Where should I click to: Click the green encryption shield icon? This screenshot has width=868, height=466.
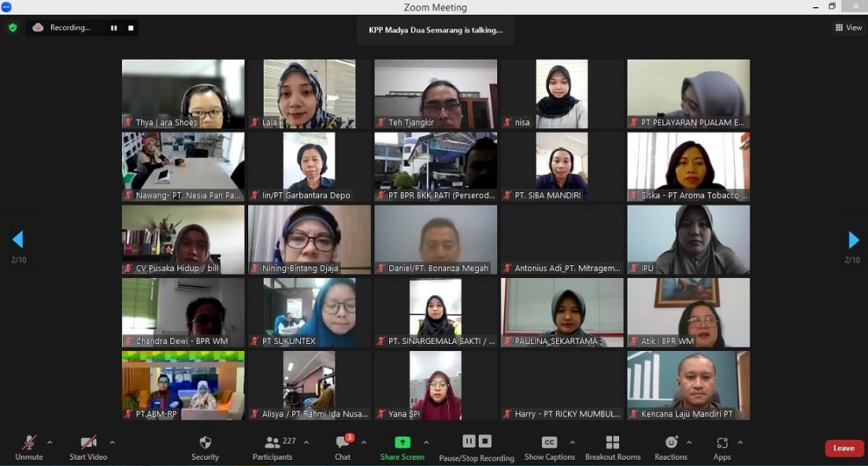point(13,28)
